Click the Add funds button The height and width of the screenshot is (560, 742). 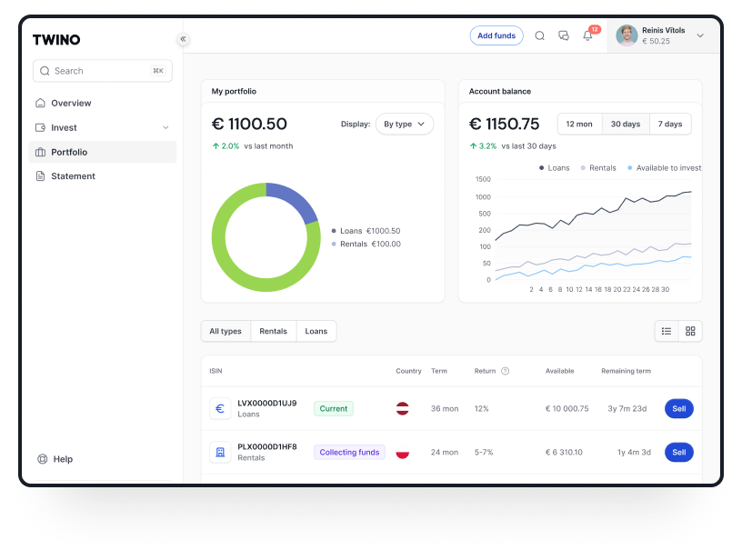pyautogui.click(x=496, y=36)
